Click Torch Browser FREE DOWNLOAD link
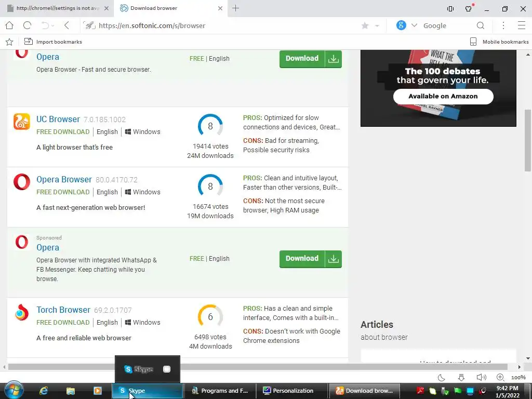This screenshot has height=399, width=532. tap(63, 322)
